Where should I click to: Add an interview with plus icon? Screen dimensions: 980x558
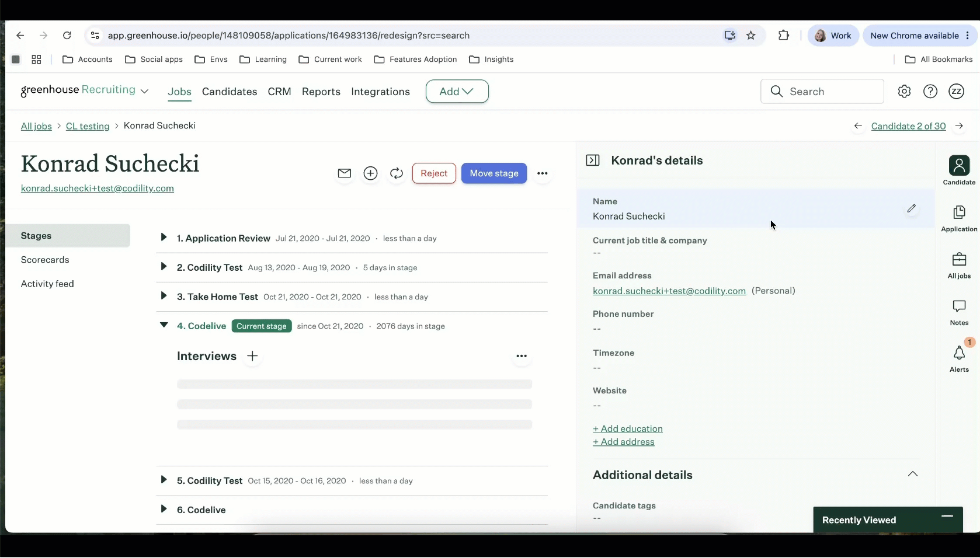click(x=252, y=356)
